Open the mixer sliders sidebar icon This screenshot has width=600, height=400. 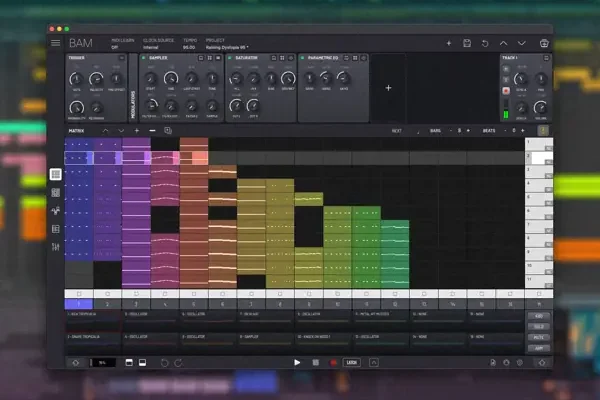pos(56,246)
